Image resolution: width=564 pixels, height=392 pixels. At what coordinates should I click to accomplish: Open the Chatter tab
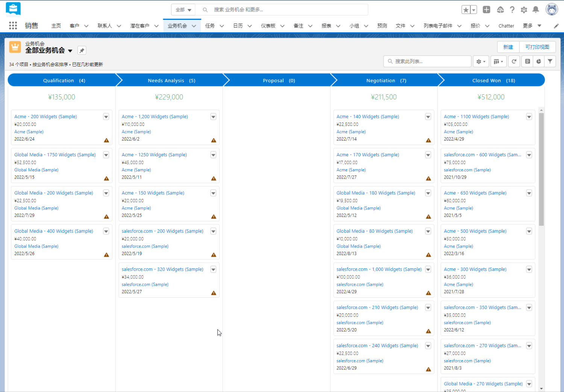coord(506,26)
